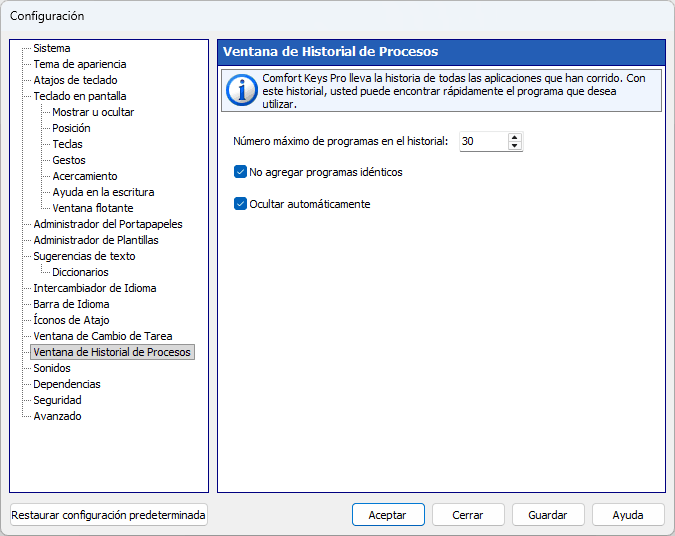Click the blue info icon
This screenshot has width=675, height=536.
[x=242, y=90]
